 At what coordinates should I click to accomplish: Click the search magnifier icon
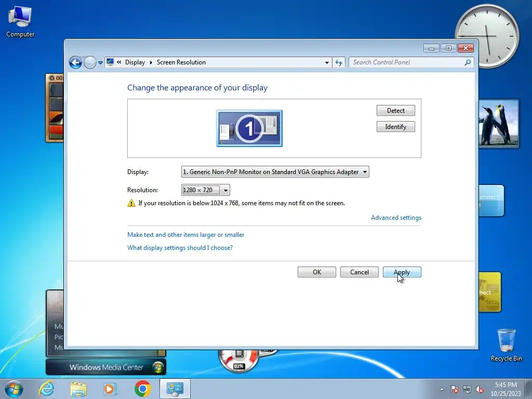[468, 62]
